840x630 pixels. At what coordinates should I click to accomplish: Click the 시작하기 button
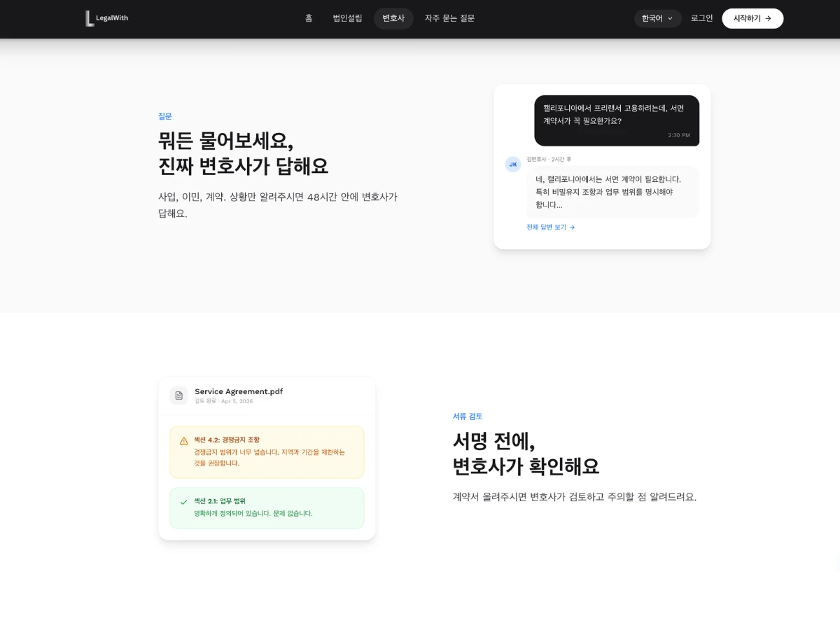(x=752, y=18)
